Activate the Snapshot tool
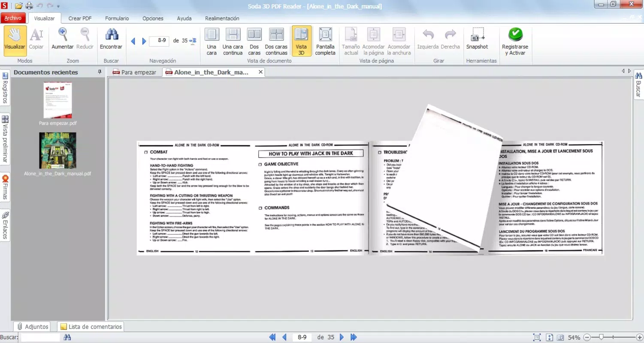This screenshot has width=644, height=343. (x=477, y=39)
